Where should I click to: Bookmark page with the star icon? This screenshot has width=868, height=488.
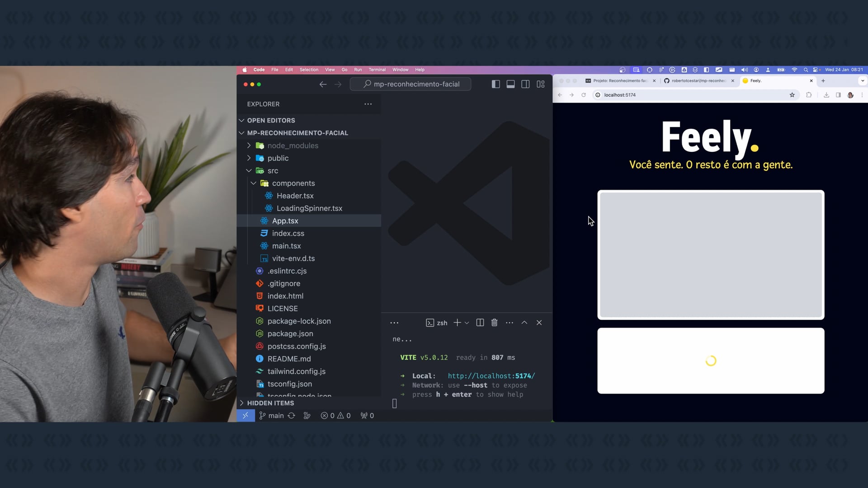pyautogui.click(x=792, y=95)
